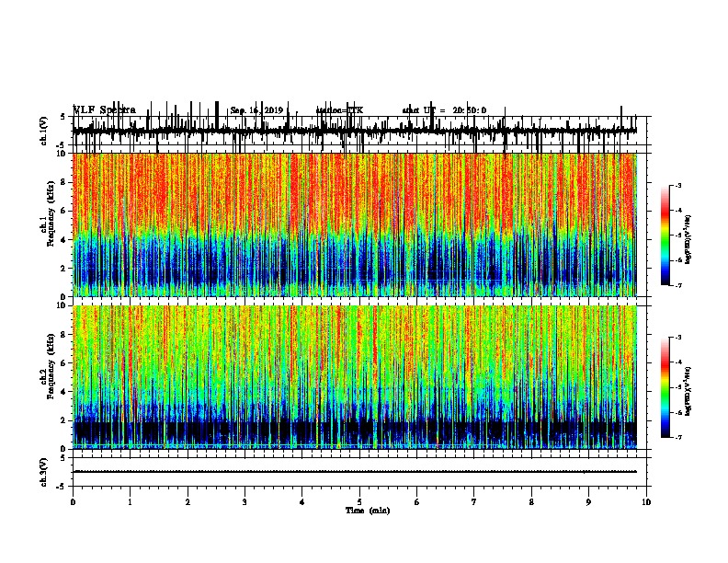Click the '10' kHz tick atop ch.2 frequency axis
The width and height of the screenshot is (728, 563).
(63, 305)
